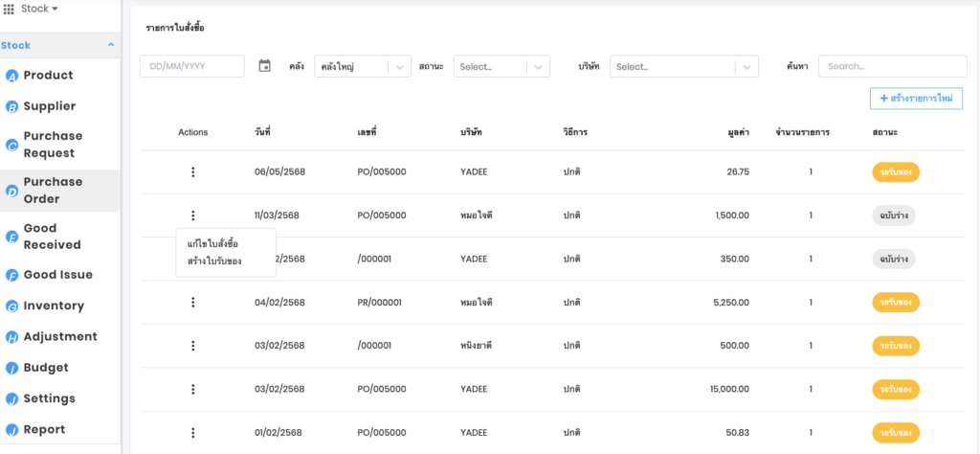Open three-dot menu for 15,000.00 order
Image resolution: width=980 pixels, height=454 pixels.
(x=192, y=389)
